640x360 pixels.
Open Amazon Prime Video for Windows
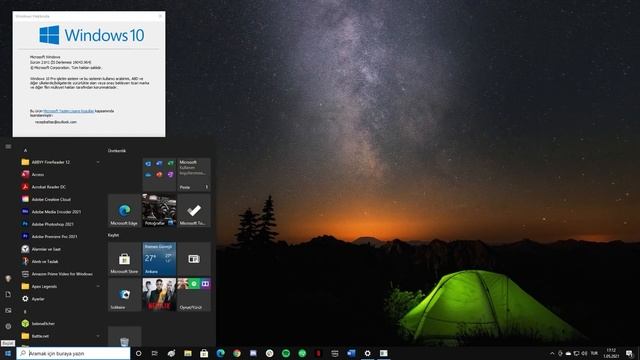tap(60, 274)
